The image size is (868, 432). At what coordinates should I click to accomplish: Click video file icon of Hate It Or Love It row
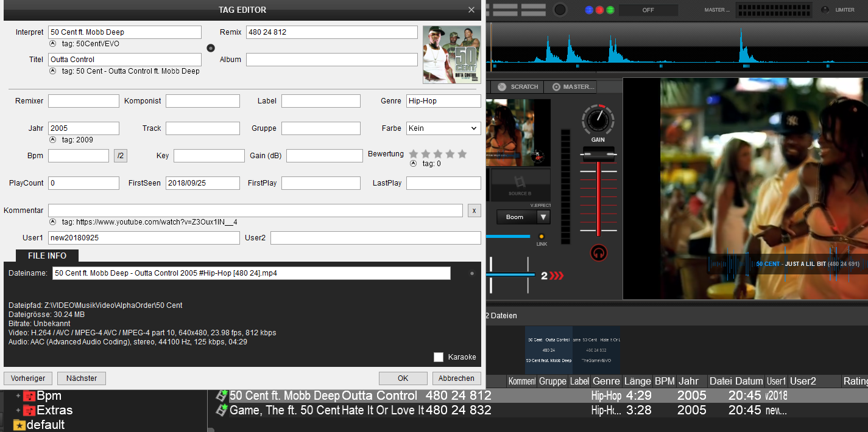(x=222, y=410)
